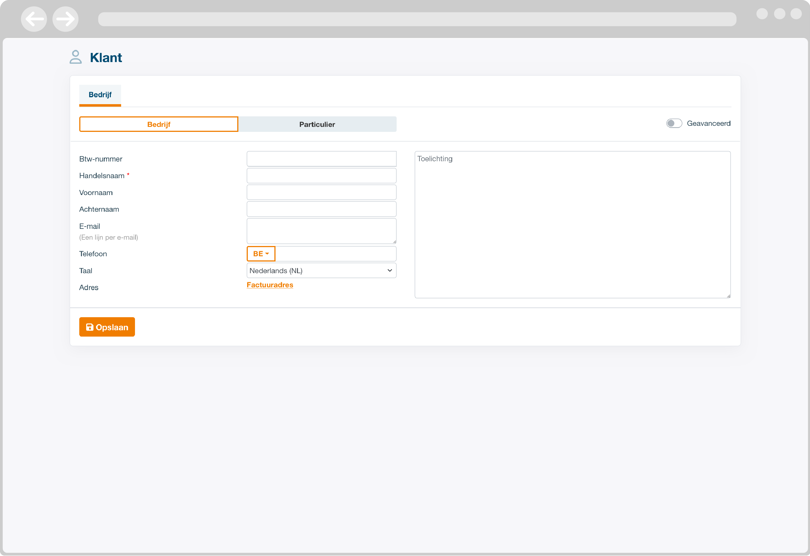Click the E-mail text area
The height and width of the screenshot is (556, 810).
pos(321,231)
